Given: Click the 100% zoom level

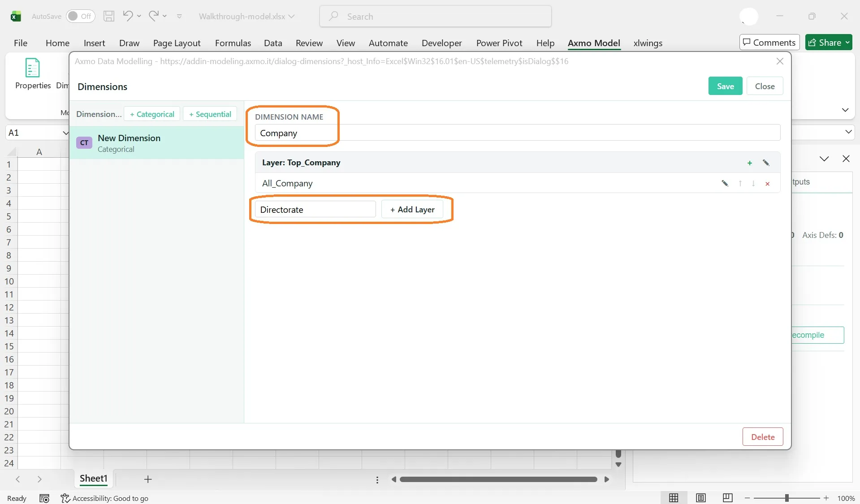Looking at the screenshot, I should (846, 498).
